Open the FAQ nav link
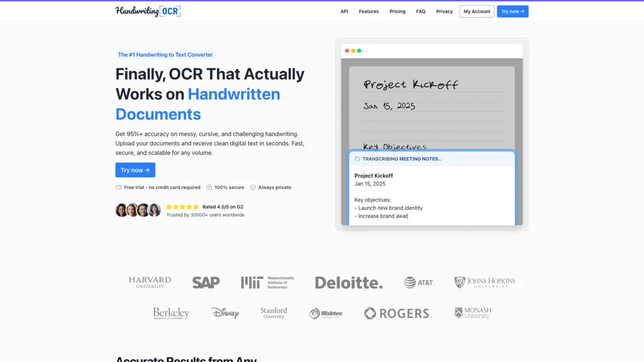This screenshot has height=362, width=644. coord(421,11)
